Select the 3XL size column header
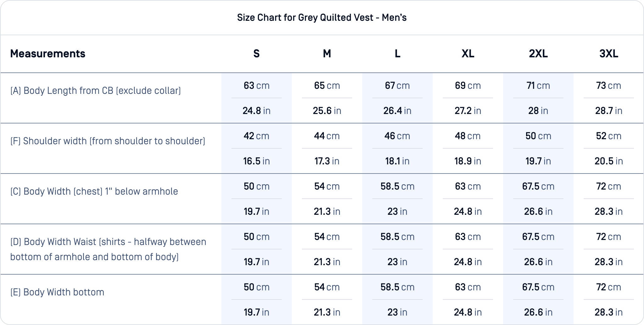The height and width of the screenshot is (325, 644). pos(609,54)
